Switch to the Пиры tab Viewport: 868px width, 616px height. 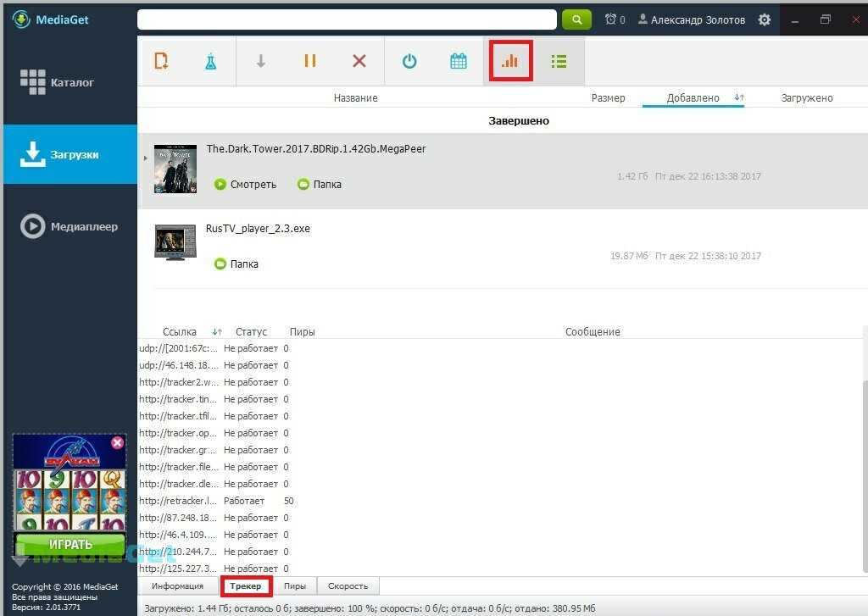pyautogui.click(x=295, y=586)
